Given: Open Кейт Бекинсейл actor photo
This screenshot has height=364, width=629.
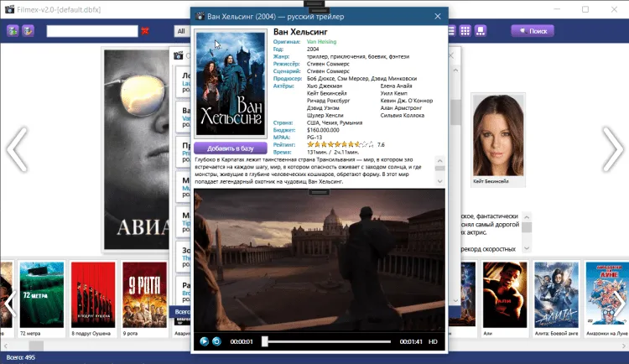Looking at the screenshot, I should (x=498, y=136).
